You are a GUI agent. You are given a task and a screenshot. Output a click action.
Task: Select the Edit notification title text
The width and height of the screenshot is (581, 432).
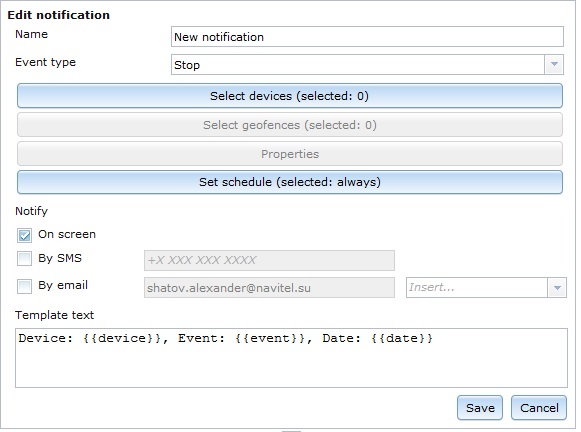click(59, 15)
